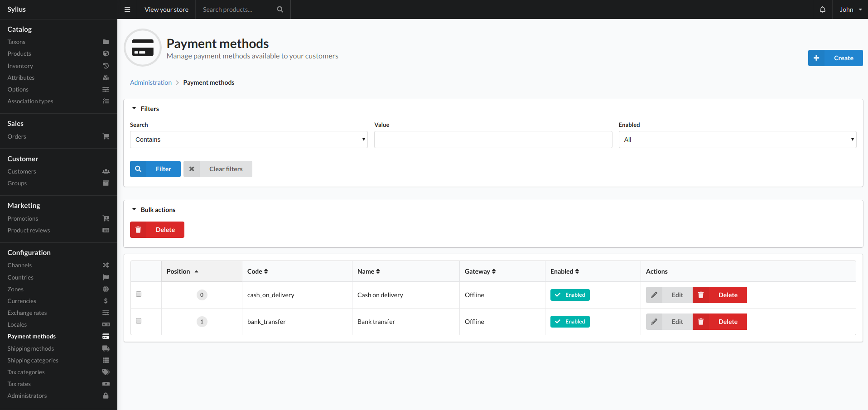868x410 pixels.
Task: Sort table by Name column
Action: click(368, 271)
